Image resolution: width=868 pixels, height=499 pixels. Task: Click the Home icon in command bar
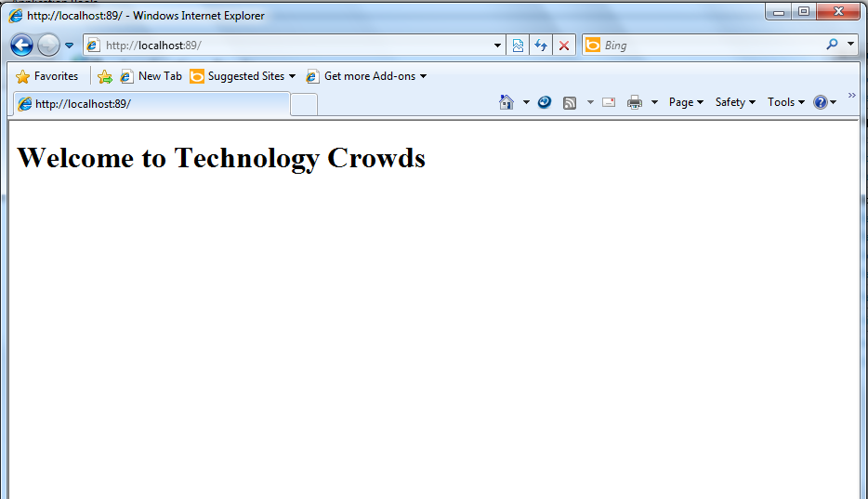506,102
